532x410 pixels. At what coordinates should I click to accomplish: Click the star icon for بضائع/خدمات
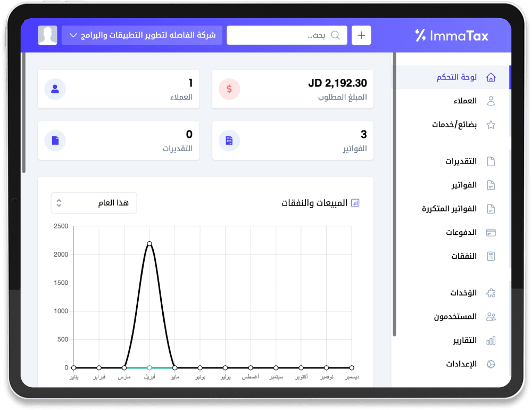point(491,125)
